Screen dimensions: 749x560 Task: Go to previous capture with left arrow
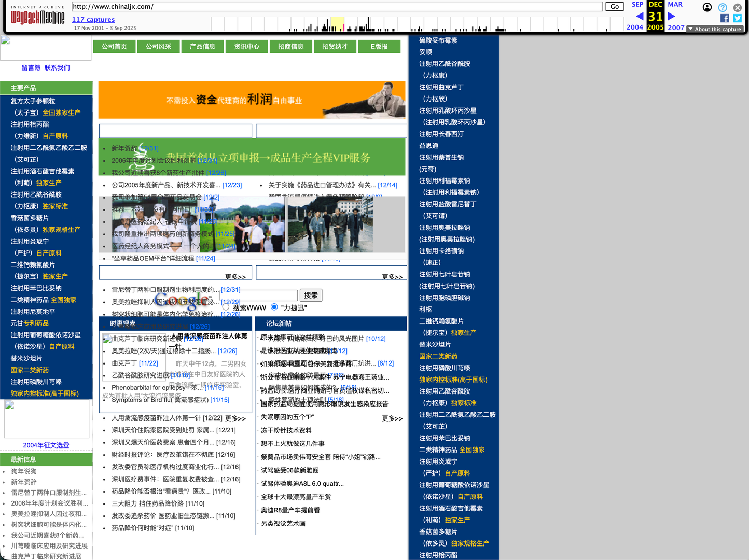[x=640, y=16]
